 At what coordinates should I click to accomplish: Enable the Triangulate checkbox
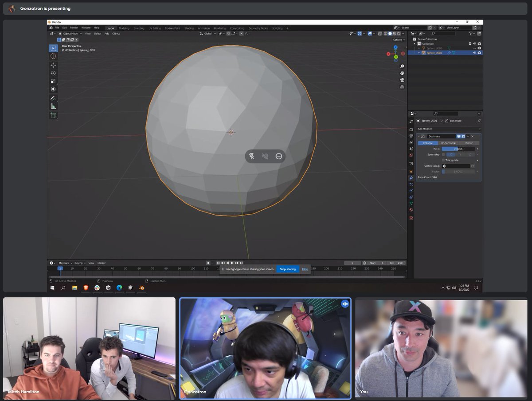(443, 160)
